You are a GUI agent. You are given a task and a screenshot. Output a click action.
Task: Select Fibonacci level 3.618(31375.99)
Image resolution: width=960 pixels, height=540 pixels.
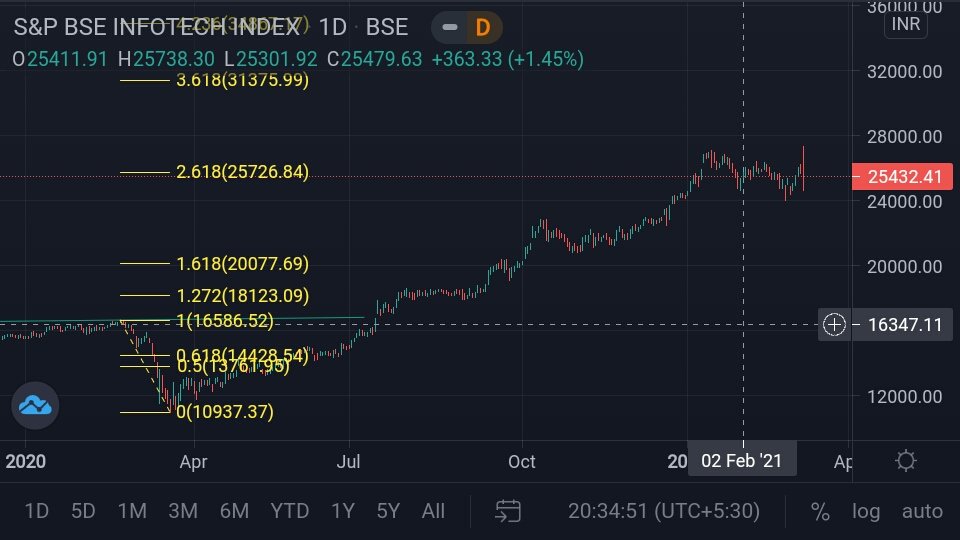242,80
